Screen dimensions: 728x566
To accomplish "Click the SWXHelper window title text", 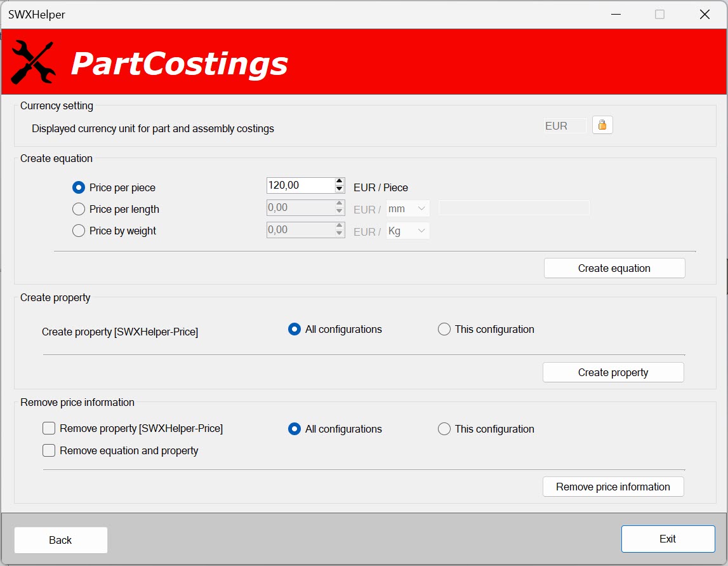I will click(37, 15).
